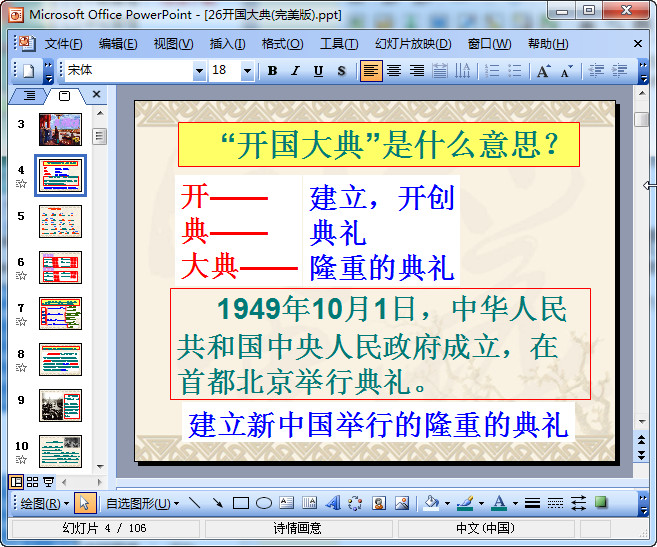Viewport: 657px width, 547px height.
Task: Apply the Line Color brush
Action: point(466,503)
